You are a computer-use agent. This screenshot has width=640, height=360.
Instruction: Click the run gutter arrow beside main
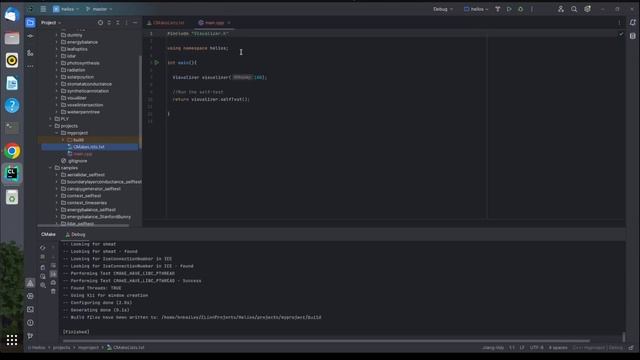[x=157, y=62]
